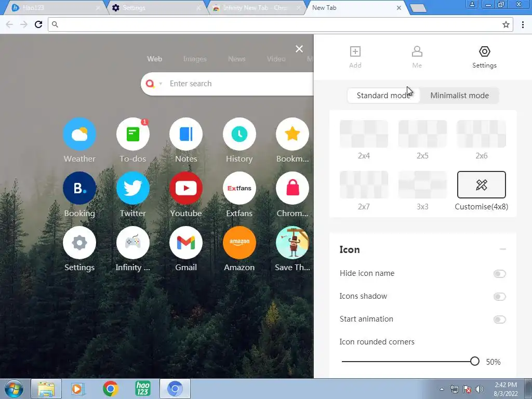Launch the Twitter shortcut icon
This screenshot has height=399, width=532.
[132, 188]
